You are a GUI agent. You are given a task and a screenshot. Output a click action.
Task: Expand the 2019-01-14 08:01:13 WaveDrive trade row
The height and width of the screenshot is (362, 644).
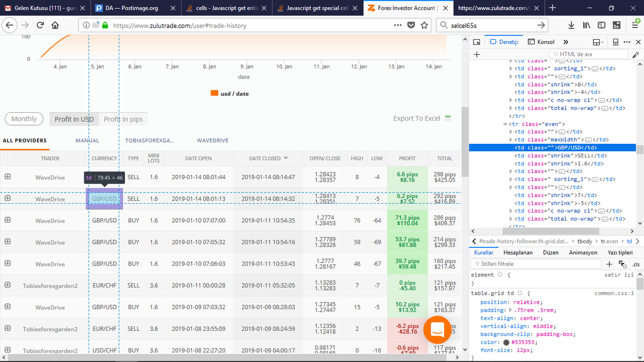coord(8,198)
